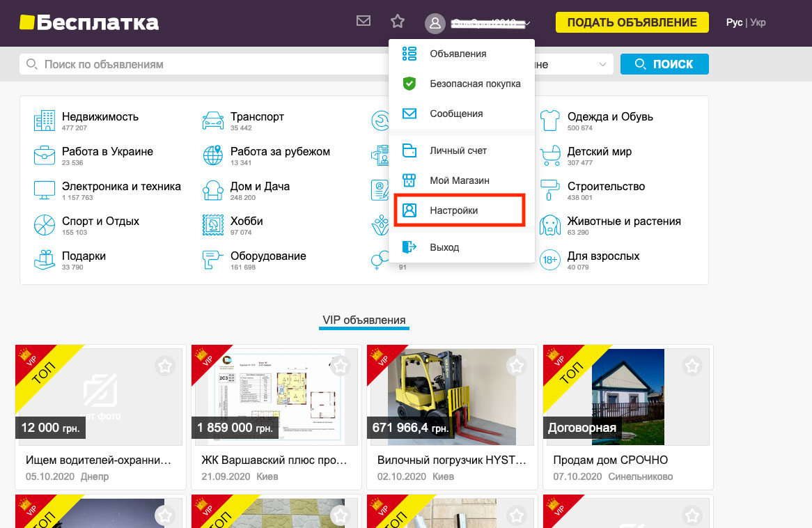The image size is (812, 528).
Task: Select the VIP объявления tab
Action: (x=364, y=320)
